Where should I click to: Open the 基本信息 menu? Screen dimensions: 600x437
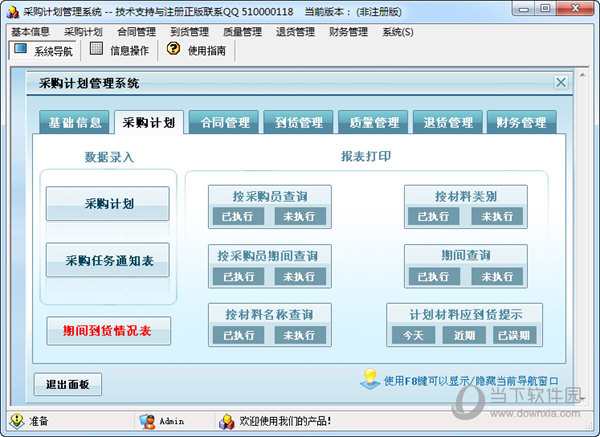pos(30,32)
